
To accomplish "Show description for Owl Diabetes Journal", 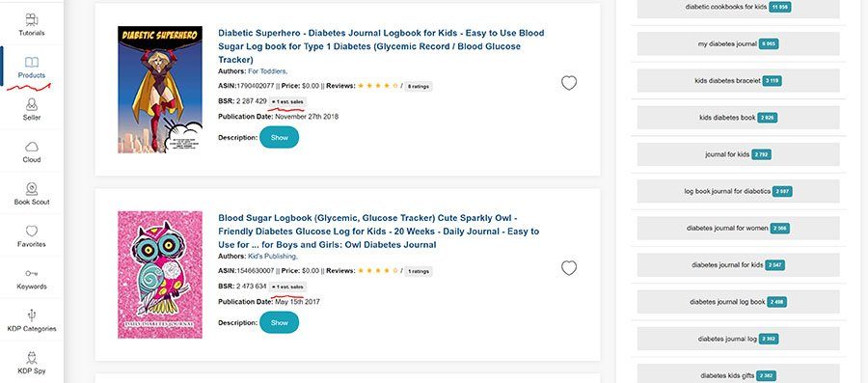I will [279, 322].
